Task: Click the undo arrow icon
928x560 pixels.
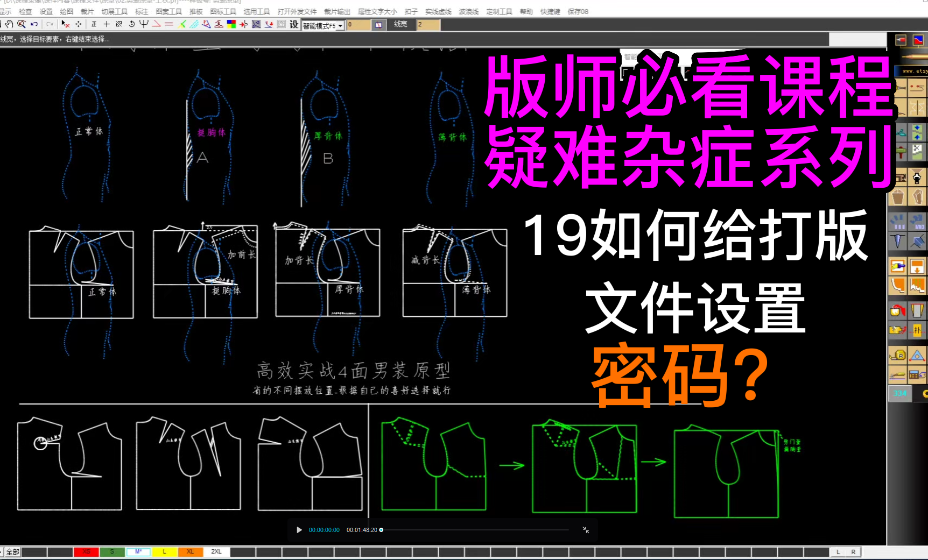Action: (34, 24)
